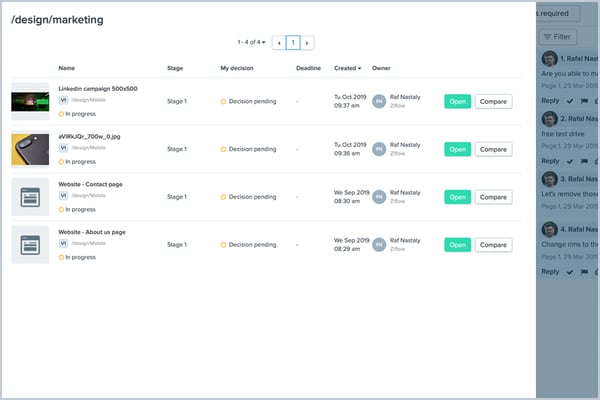Resolve the fourth comment with its checkmark
This screenshot has width=600, height=400.
pos(570,272)
